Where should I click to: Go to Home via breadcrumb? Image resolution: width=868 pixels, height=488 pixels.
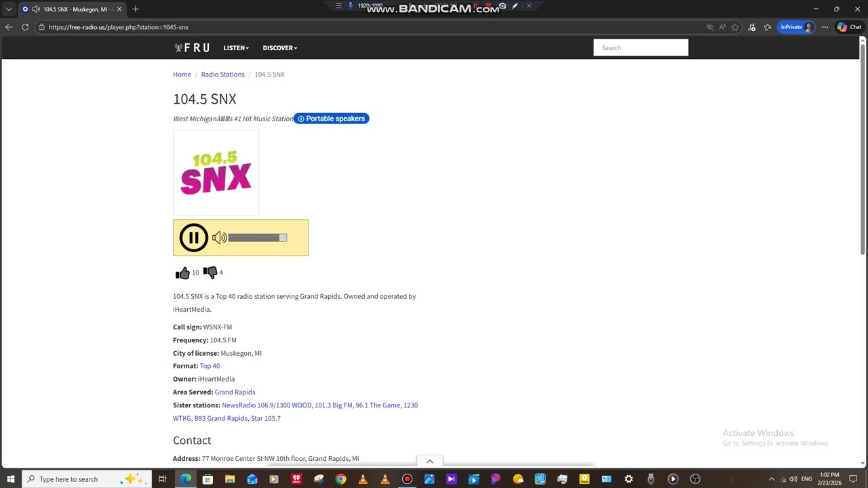[182, 75]
